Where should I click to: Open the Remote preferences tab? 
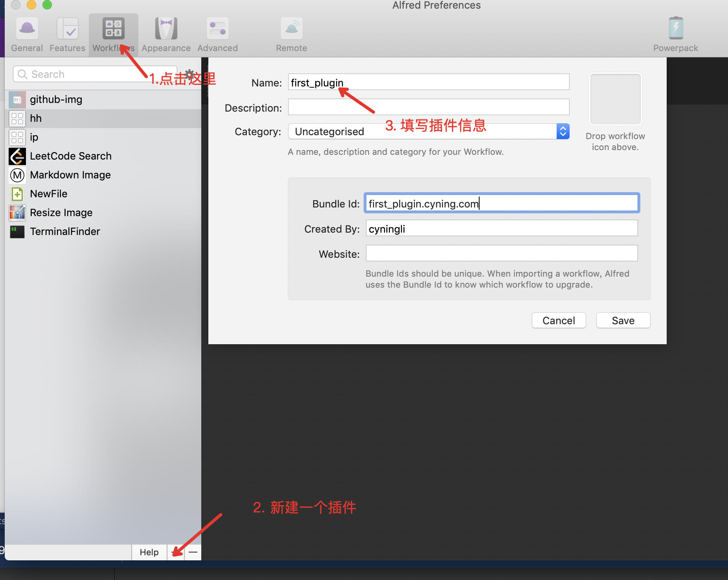(291, 35)
